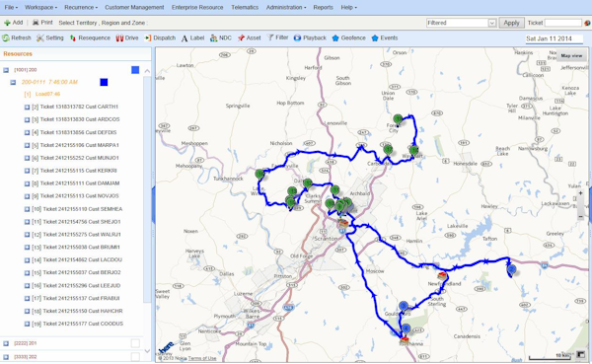The height and width of the screenshot is (364, 592).
Task: Open the Terms of Use link
Action: (x=202, y=358)
